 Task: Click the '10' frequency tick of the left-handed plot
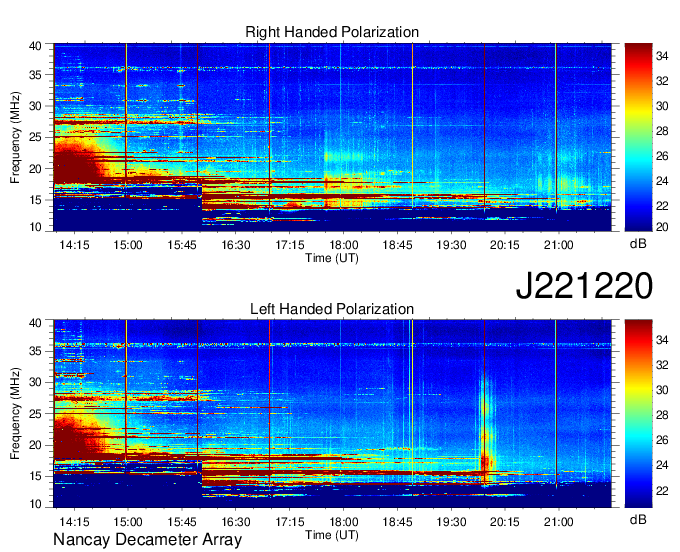pos(36,503)
